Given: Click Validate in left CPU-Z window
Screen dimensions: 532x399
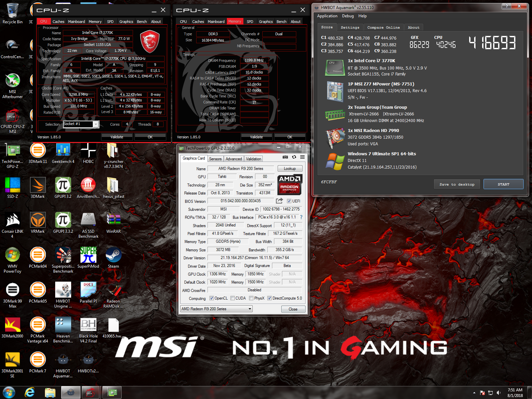Looking at the screenshot, I should [117, 137].
